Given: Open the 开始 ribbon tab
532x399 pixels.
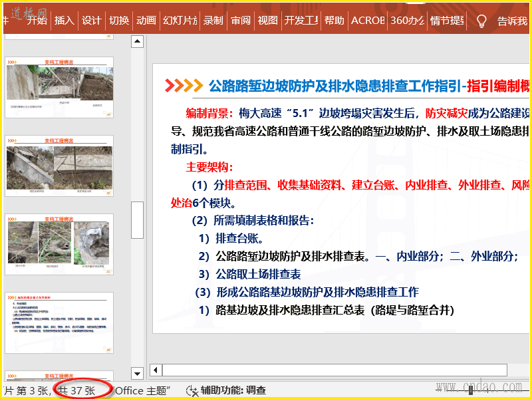Looking at the screenshot, I should (37, 21).
